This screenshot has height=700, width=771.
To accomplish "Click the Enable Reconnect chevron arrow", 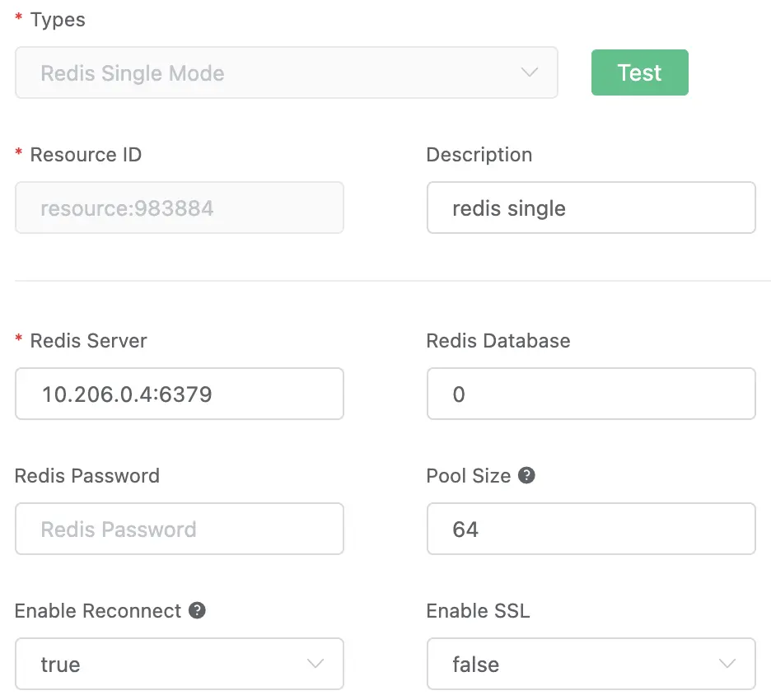I will [x=315, y=664].
